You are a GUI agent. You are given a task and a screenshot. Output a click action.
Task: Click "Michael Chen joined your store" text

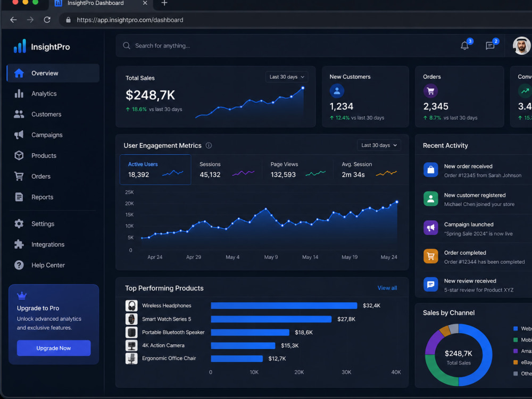pyautogui.click(x=479, y=204)
